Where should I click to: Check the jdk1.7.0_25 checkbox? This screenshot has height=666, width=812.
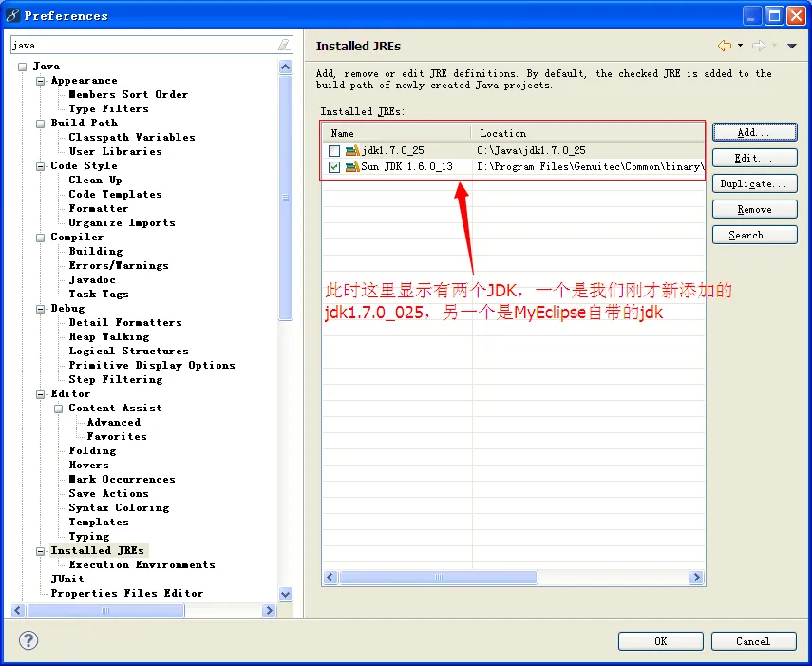[x=334, y=151]
